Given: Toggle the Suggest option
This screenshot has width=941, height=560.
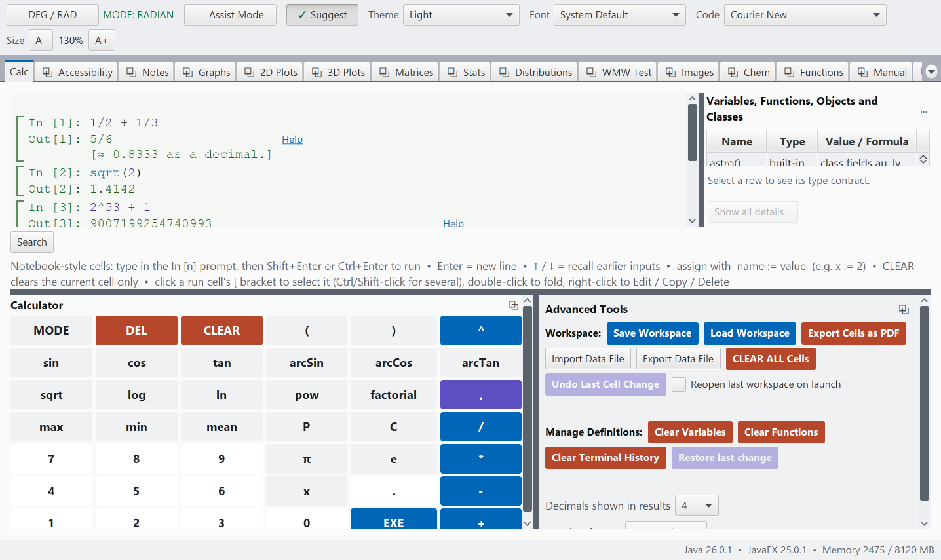Looking at the screenshot, I should pyautogui.click(x=322, y=14).
